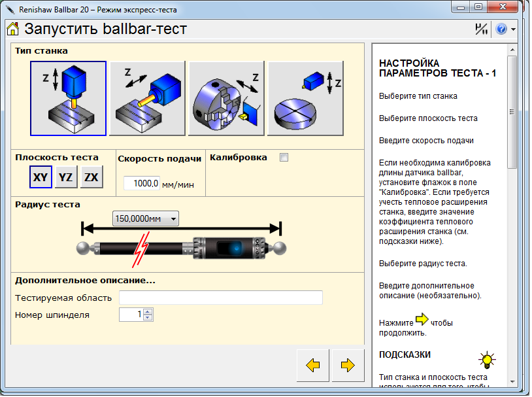
Task: Click the help panel scrollbar thumb
Action: click(x=512, y=112)
